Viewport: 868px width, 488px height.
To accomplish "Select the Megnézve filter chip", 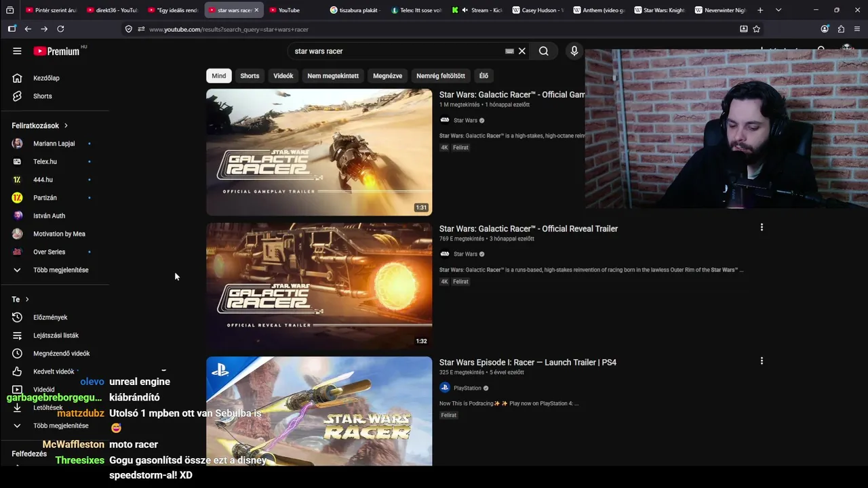I will (x=387, y=76).
